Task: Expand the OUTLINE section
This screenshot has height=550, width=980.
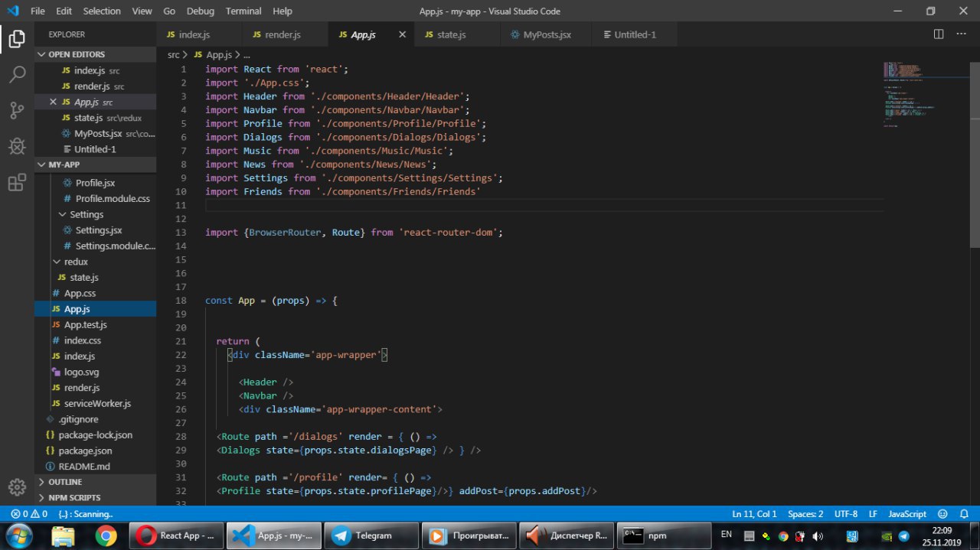Action: 65,482
